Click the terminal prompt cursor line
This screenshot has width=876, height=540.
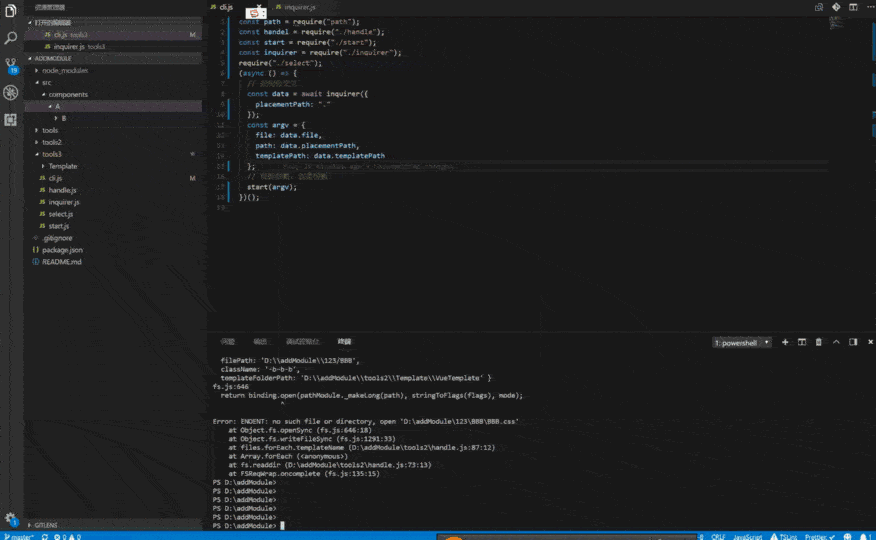249,526
